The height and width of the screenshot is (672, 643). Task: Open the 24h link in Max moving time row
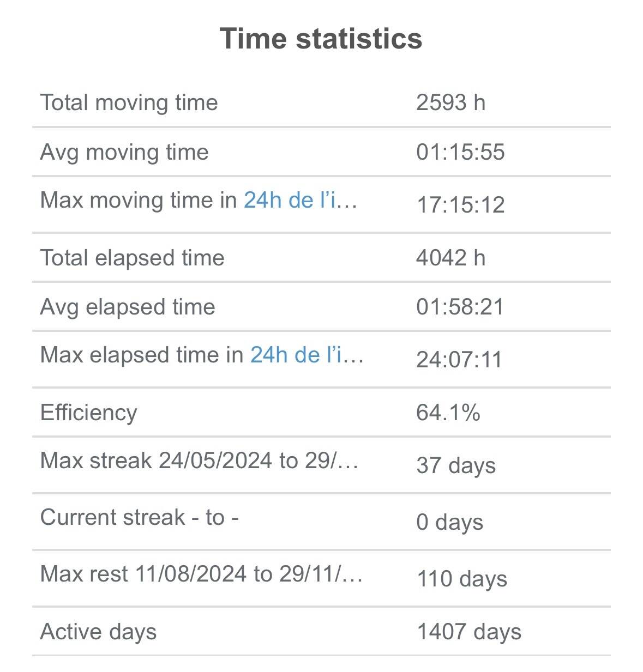[x=300, y=201]
